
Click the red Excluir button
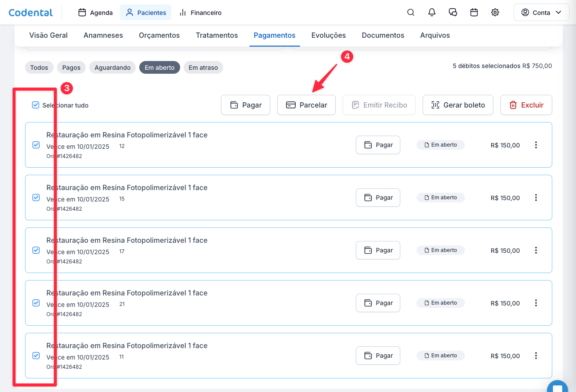[526, 105]
